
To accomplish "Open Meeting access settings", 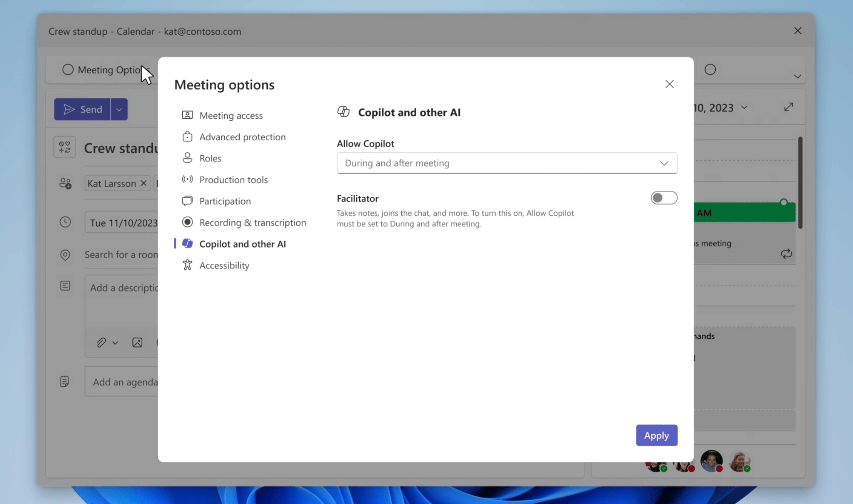I will pyautogui.click(x=230, y=115).
